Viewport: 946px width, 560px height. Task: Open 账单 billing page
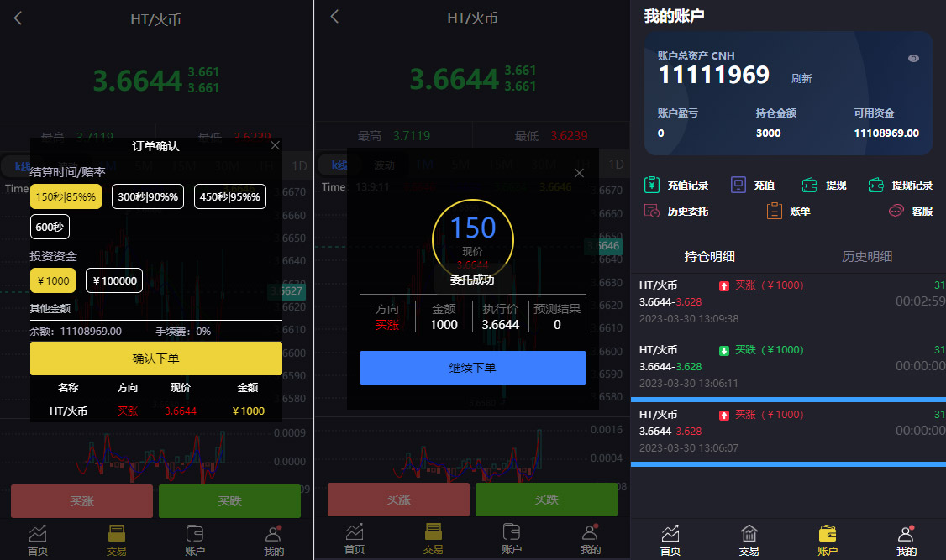(x=789, y=211)
